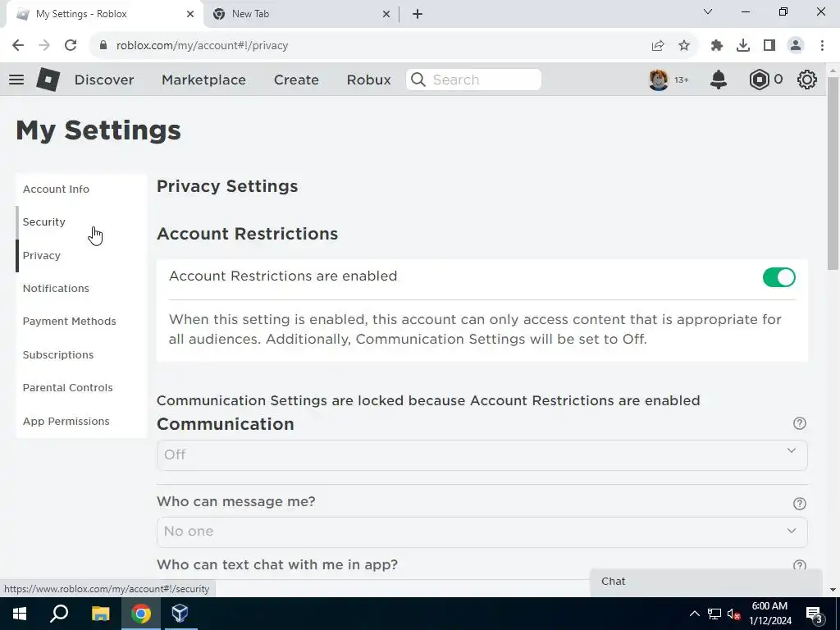
Task: Click the taskbar clock showing 6:00 AM
Action: pos(769,614)
